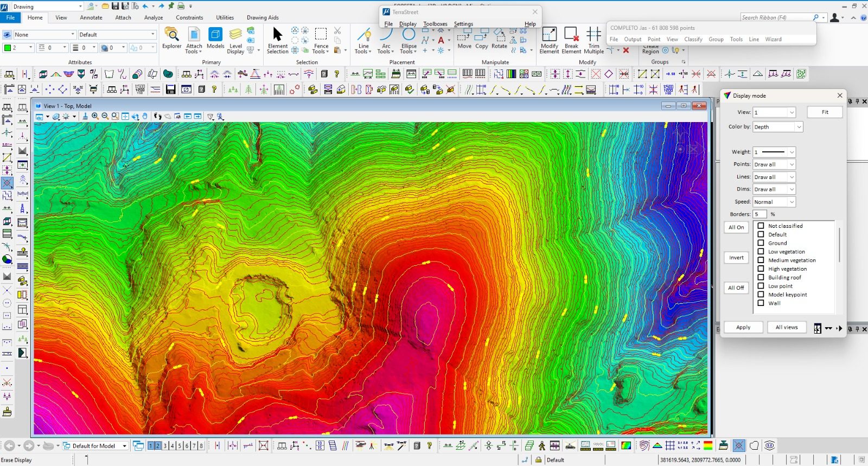Open the Drawing workflow dropdown
Viewport: 868px width, 466px height.
coord(48,7)
